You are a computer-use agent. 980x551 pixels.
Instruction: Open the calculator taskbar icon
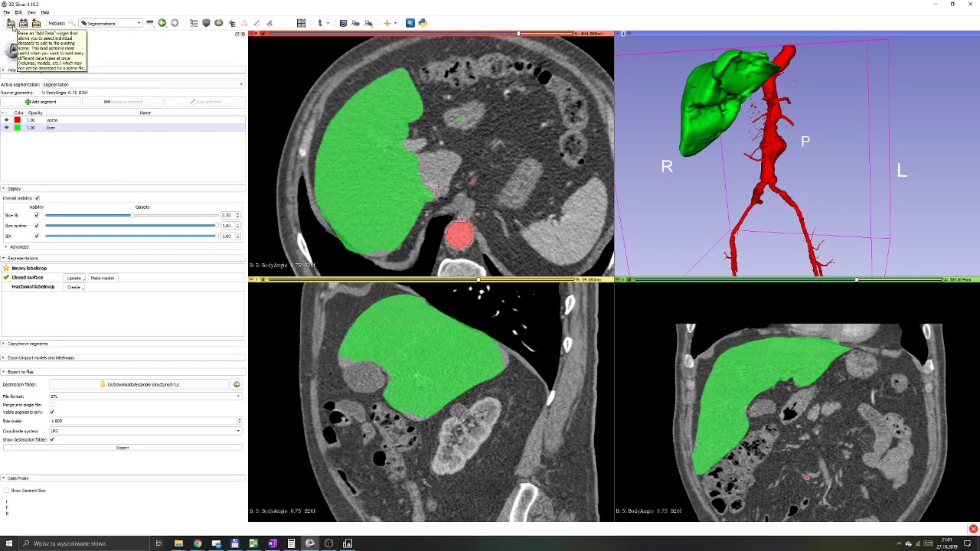tap(291, 543)
